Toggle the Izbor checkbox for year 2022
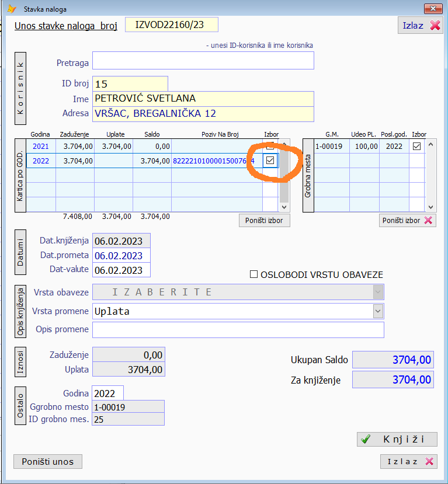This screenshot has width=448, height=484. pyautogui.click(x=270, y=161)
